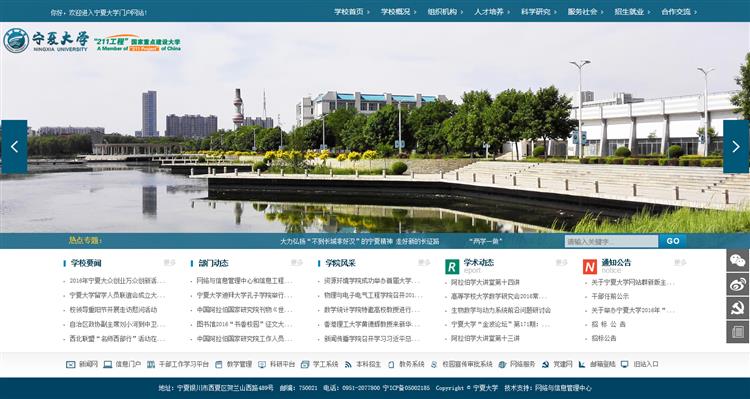Open the 本科招生 RSS icon link

(348, 365)
